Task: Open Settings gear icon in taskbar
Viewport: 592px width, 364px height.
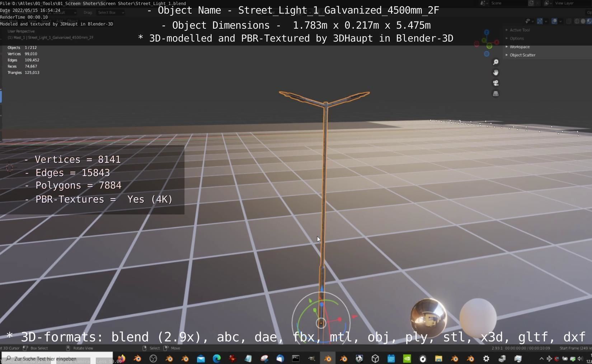Action: 486,358
